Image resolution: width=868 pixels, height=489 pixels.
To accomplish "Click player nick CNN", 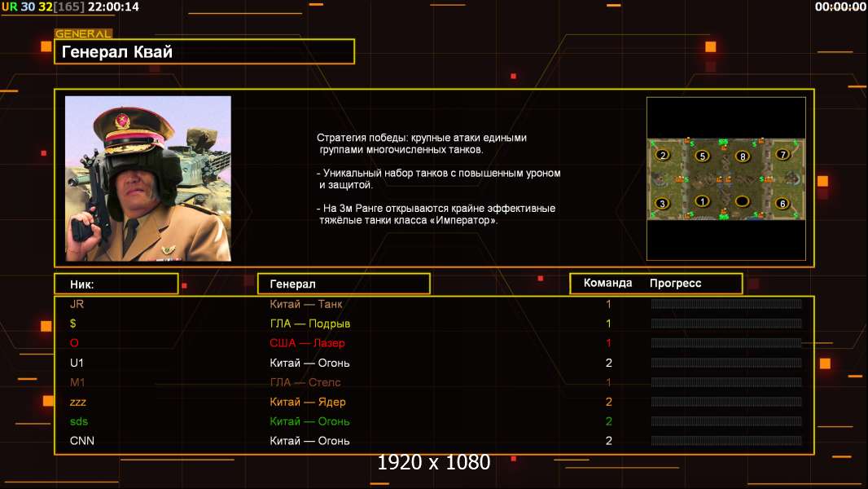I will pos(82,441).
